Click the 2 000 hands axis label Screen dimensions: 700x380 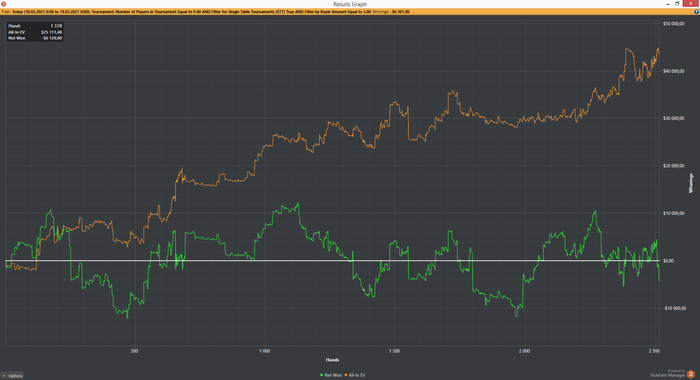pyautogui.click(x=524, y=351)
